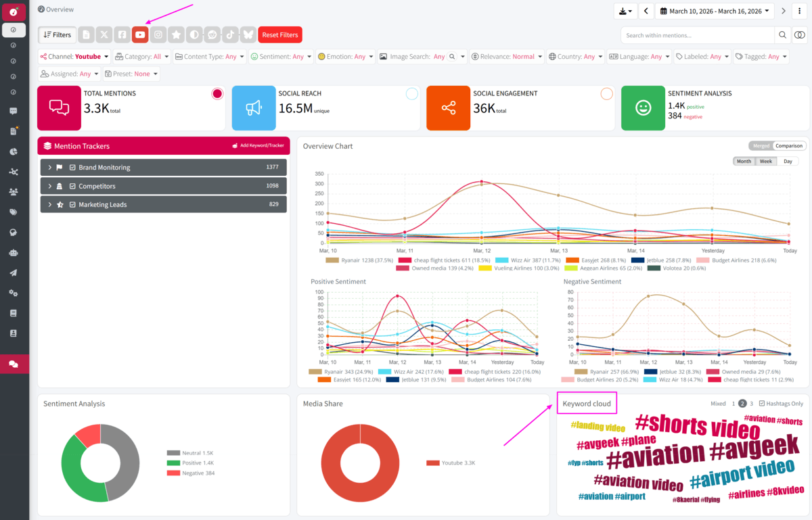Select Mixed keyword cloud mode
The width and height of the screenshot is (812, 520).
point(718,404)
